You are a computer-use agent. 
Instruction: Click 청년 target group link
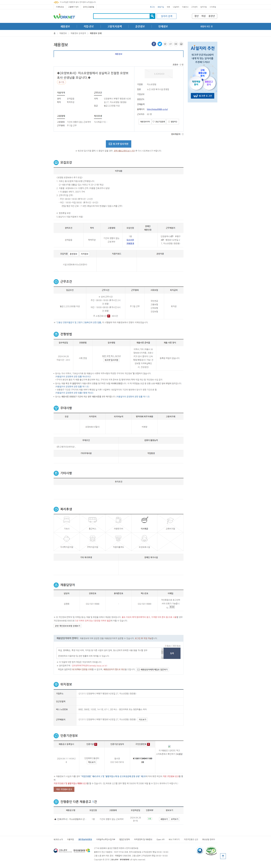tap(197, 16)
